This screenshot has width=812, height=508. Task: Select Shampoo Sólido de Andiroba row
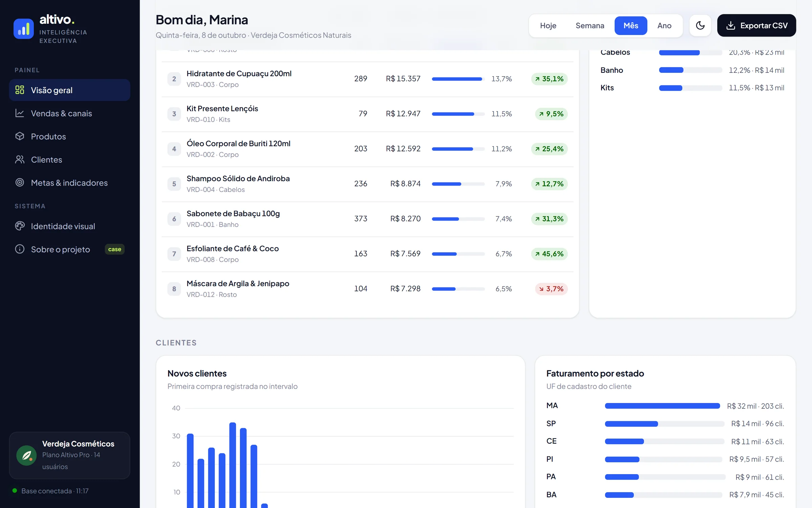(x=367, y=184)
